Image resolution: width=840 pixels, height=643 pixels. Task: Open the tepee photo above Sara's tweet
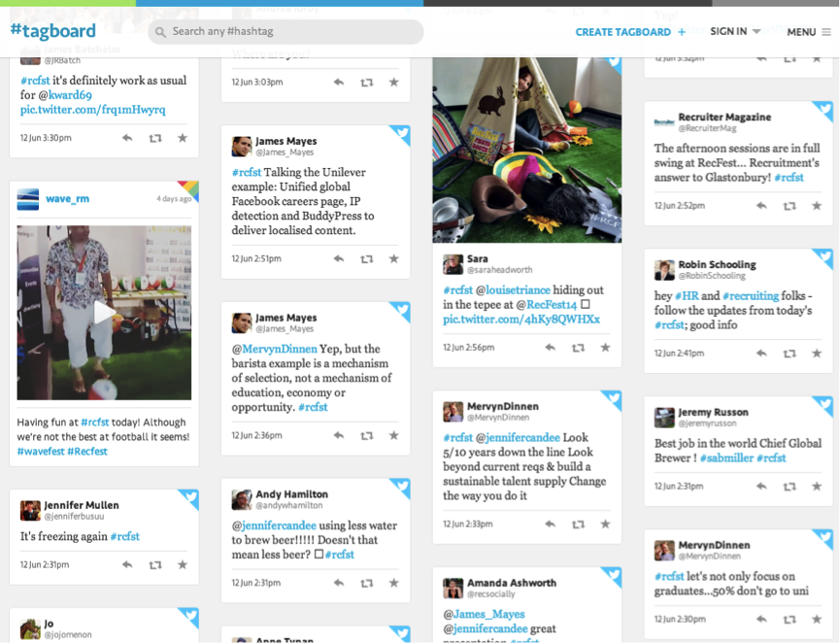point(527,150)
